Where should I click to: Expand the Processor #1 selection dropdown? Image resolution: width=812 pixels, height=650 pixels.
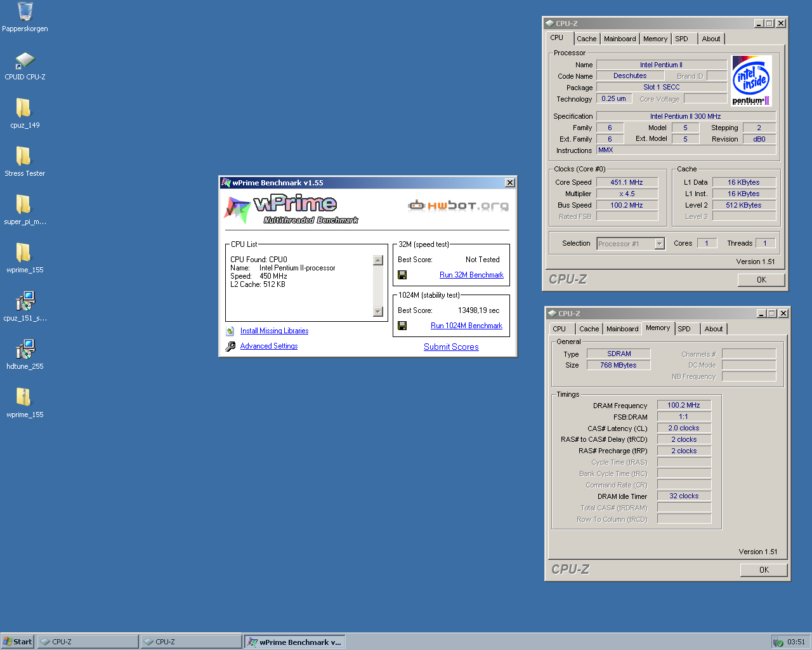pos(659,244)
